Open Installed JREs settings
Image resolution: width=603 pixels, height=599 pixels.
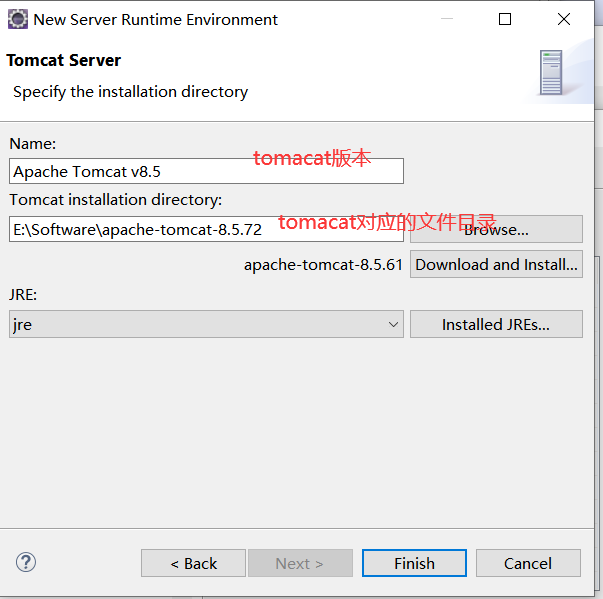point(496,324)
